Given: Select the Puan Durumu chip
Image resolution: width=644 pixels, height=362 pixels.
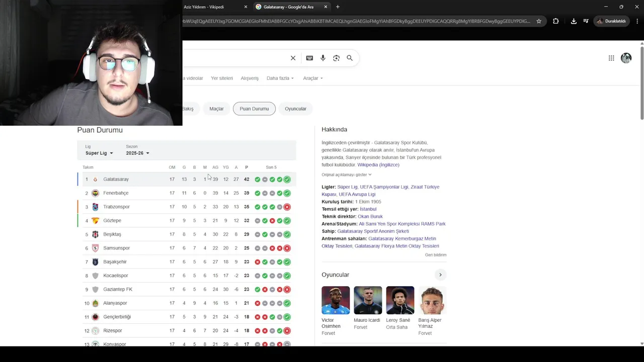Looking at the screenshot, I should coord(254,109).
